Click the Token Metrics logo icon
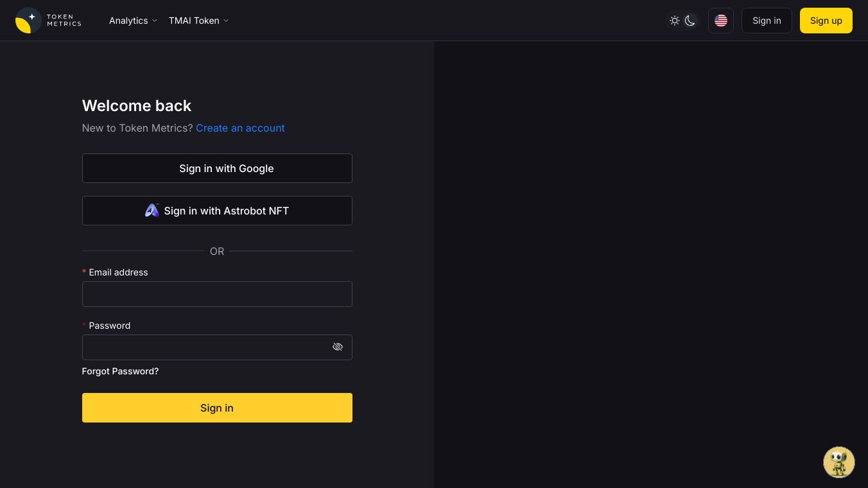The image size is (868, 488). coord(28,21)
